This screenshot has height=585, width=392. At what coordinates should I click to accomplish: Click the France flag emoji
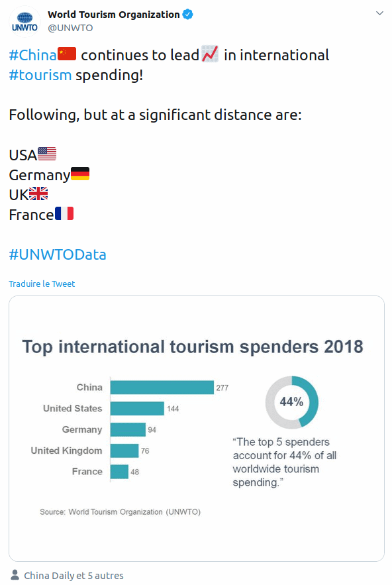[x=64, y=213]
